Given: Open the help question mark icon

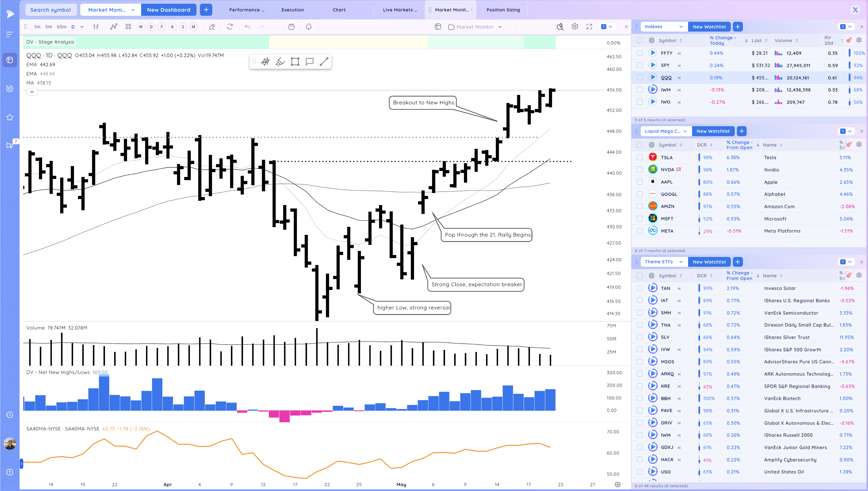Looking at the screenshot, I should pyautogui.click(x=10, y=472).
